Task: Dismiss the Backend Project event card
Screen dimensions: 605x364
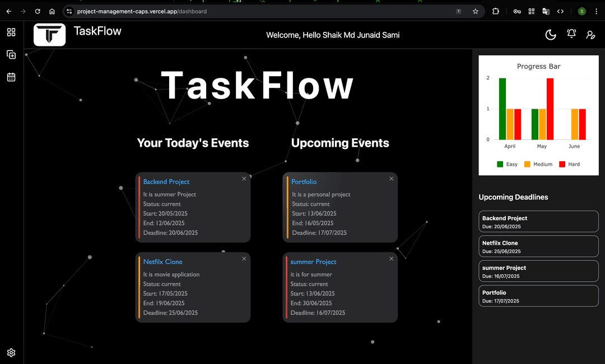Action: pos(244,178)
